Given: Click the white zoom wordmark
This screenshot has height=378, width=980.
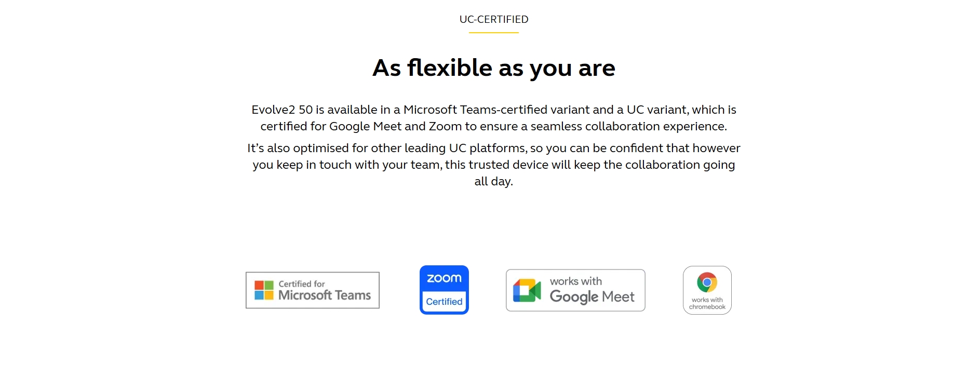Looking at the screenshot, I should coord(444,278).
